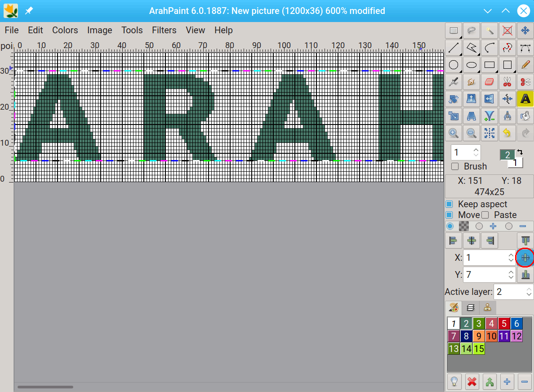Select the plus mode radio button

pyautogui.click(x=479, y=226)
